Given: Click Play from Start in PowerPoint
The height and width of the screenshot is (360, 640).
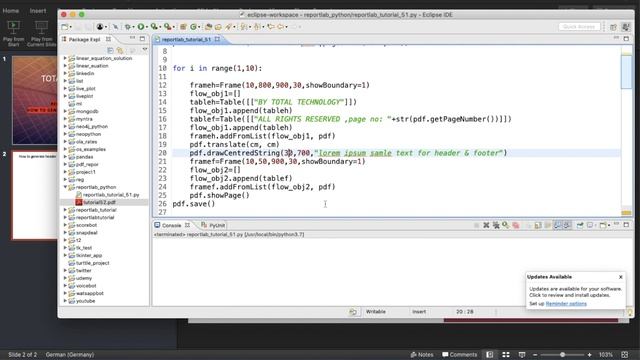Looking at the screenshot, I should point(13,33).
